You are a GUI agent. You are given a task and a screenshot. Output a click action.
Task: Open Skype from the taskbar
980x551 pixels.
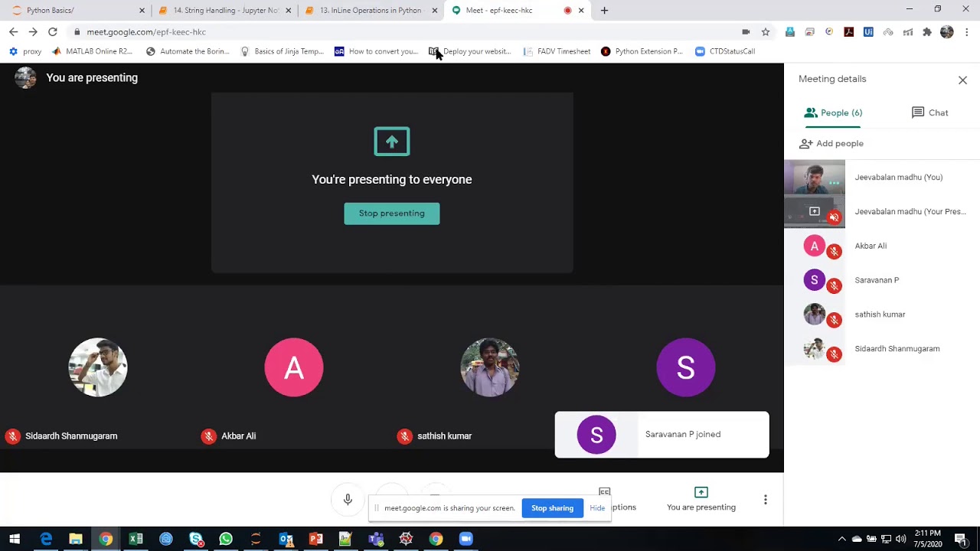coord(196,539)
